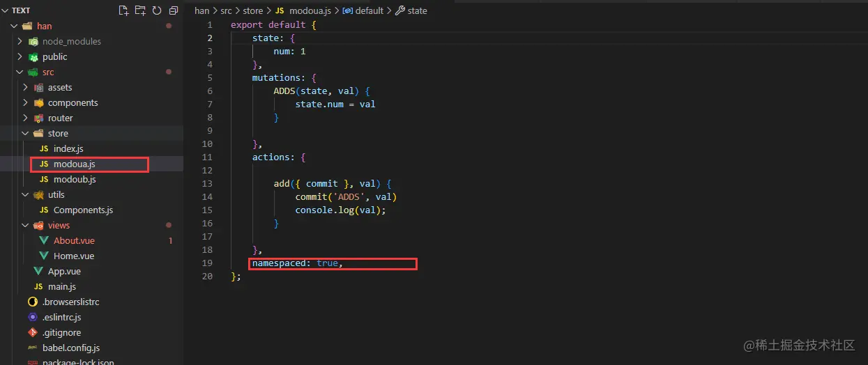Refresh the explorer tree
This screenshot has width=868, height=365.
[157, 10]
